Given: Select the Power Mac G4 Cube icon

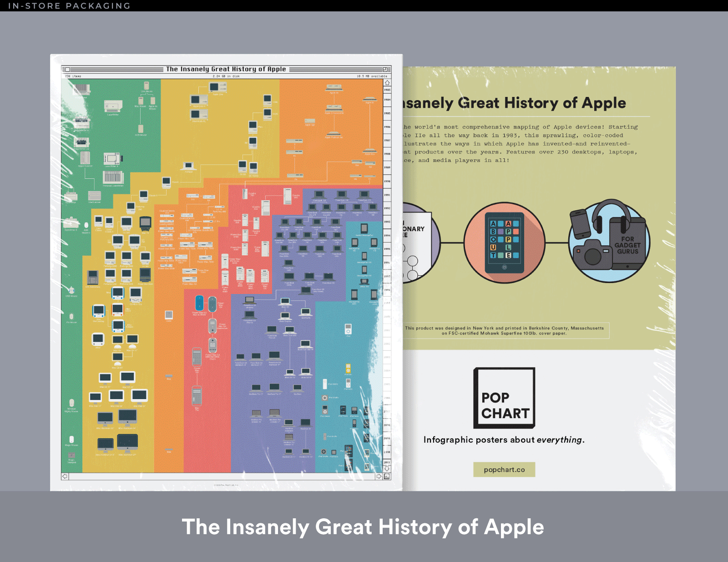Looking at the screenshot, I should coord(169,314).
